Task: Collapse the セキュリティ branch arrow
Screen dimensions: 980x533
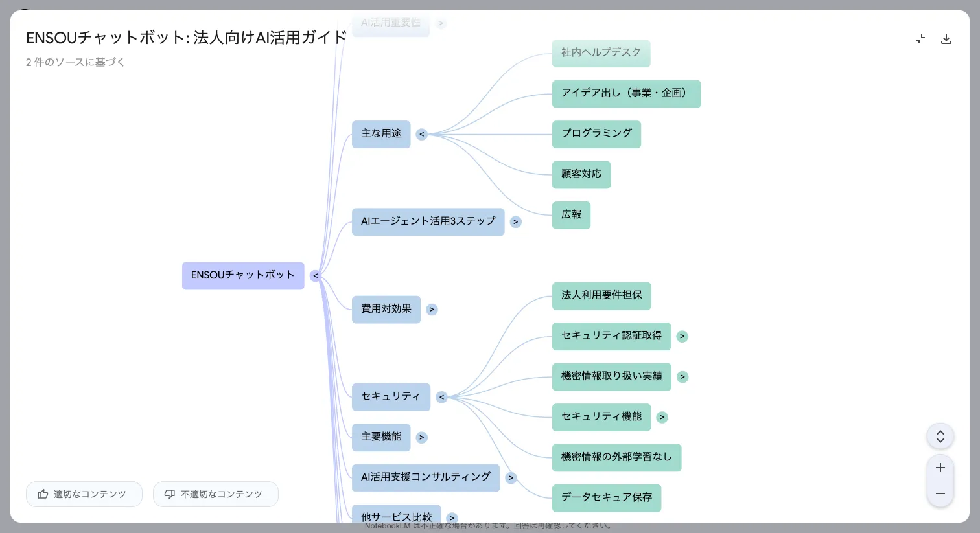Action: click(442, 397)
